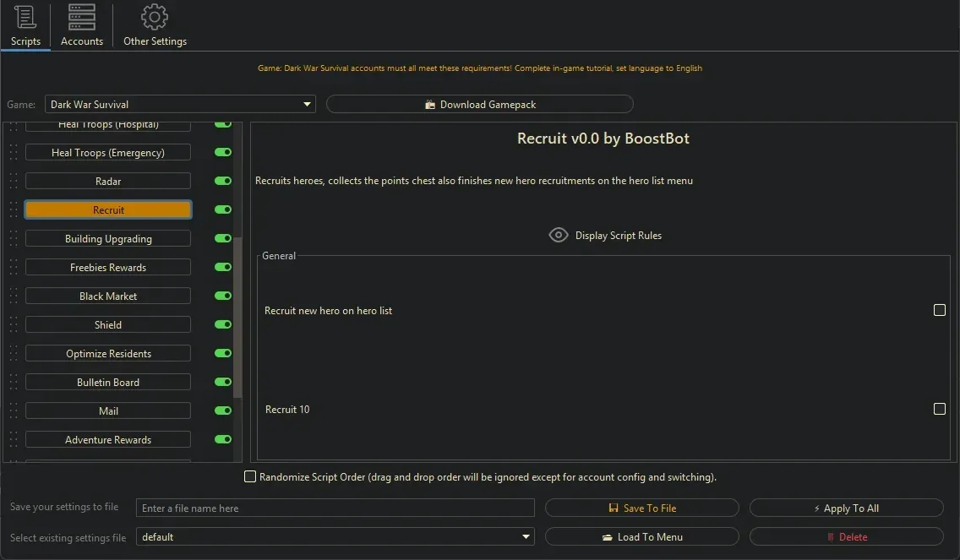Check Recruit new hero on hero list
The height and width of the screenshot is (560, 960).
pos(939,310)
